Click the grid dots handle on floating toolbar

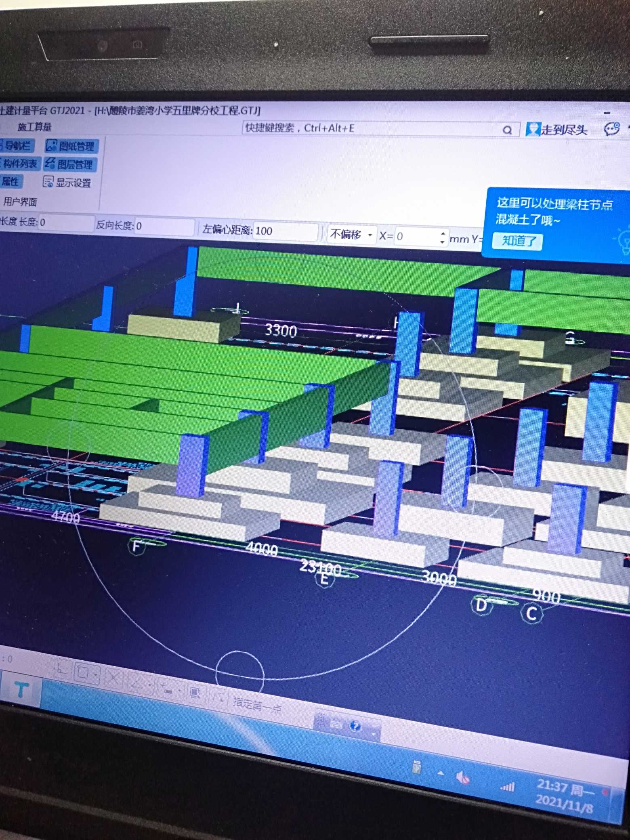(x=321, y=720)
